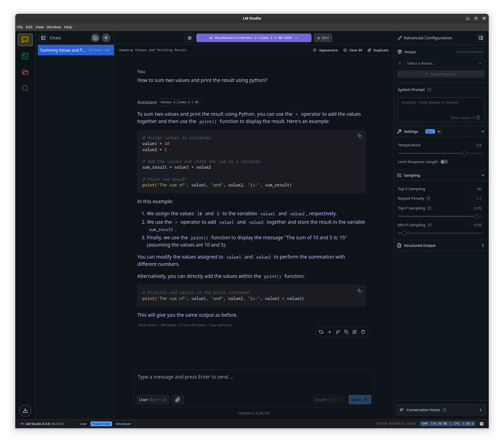Create a new chat folder icon

click(95, 38)
